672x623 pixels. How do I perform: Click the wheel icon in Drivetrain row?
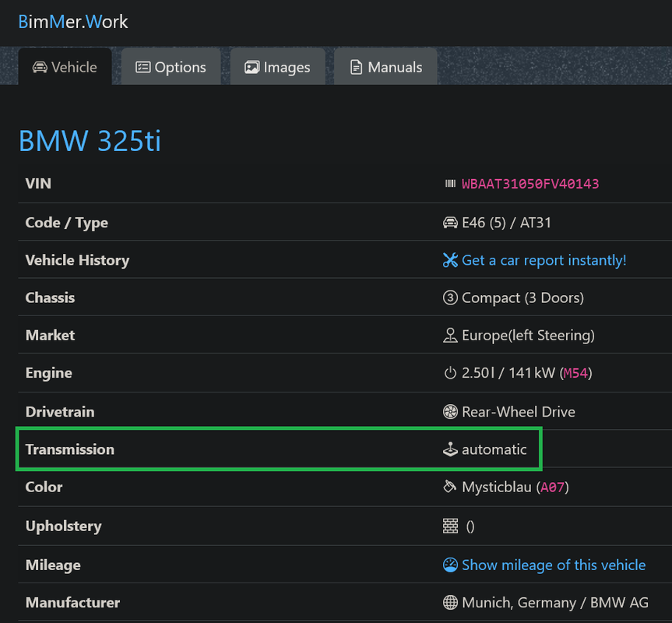click(450, 412)
